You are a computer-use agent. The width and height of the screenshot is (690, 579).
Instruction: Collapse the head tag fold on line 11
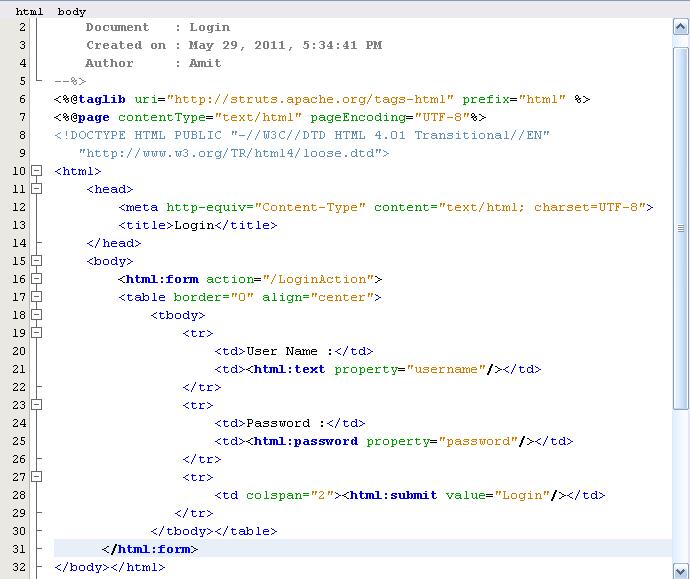(37, 189)
